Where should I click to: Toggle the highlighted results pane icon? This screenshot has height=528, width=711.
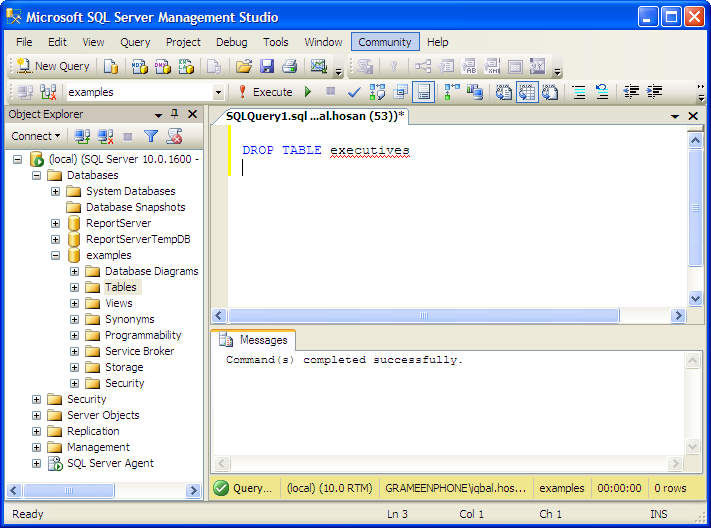click(x=424, y=92)
